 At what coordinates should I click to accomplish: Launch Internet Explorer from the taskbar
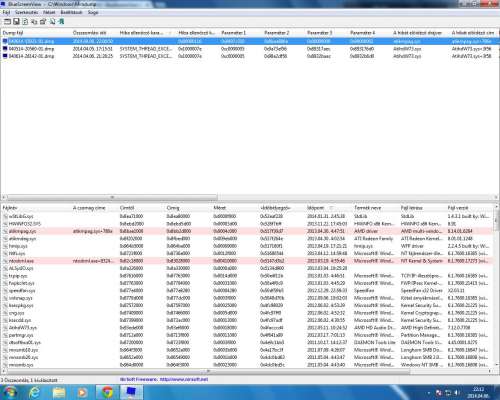coord(34,392)
